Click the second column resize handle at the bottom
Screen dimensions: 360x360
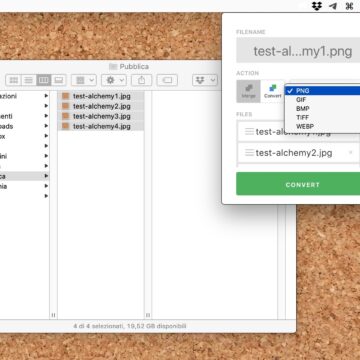148,315
